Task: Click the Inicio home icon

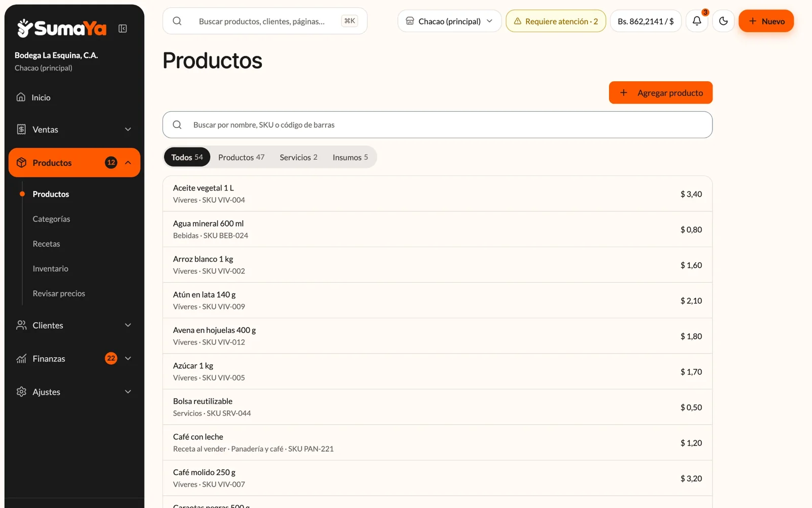Action: [21, 97]
